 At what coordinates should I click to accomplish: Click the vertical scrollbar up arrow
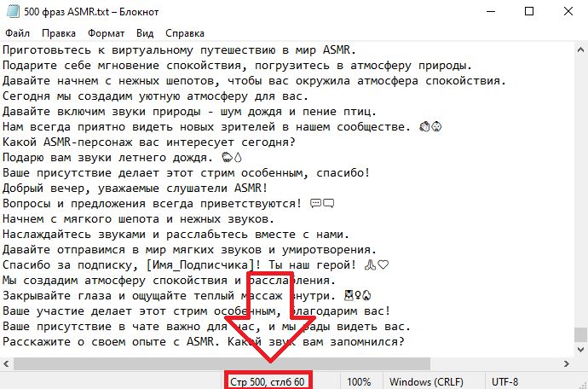[580, 49]
